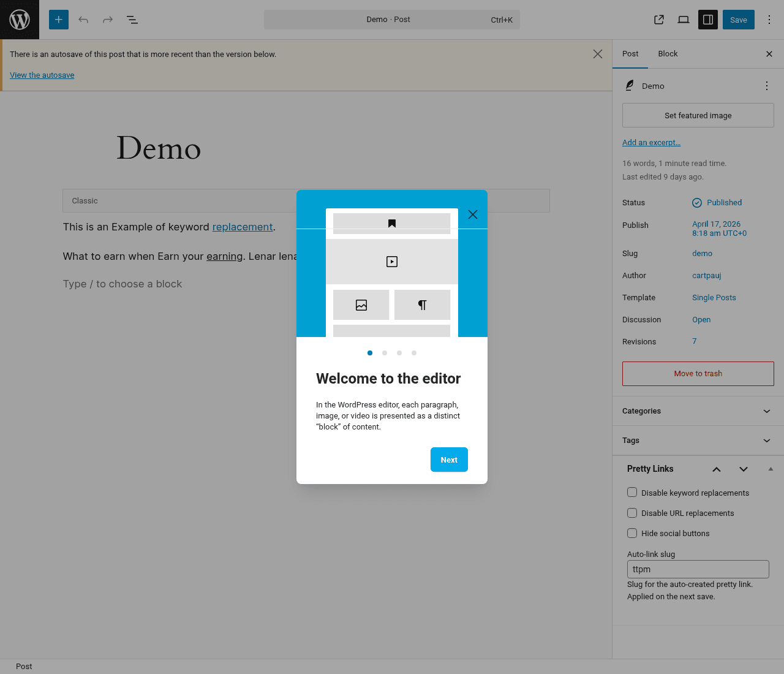Go to welcome guide page two dot
The width and height of the screenshot is (784, 674).
[x=385, y=353]
